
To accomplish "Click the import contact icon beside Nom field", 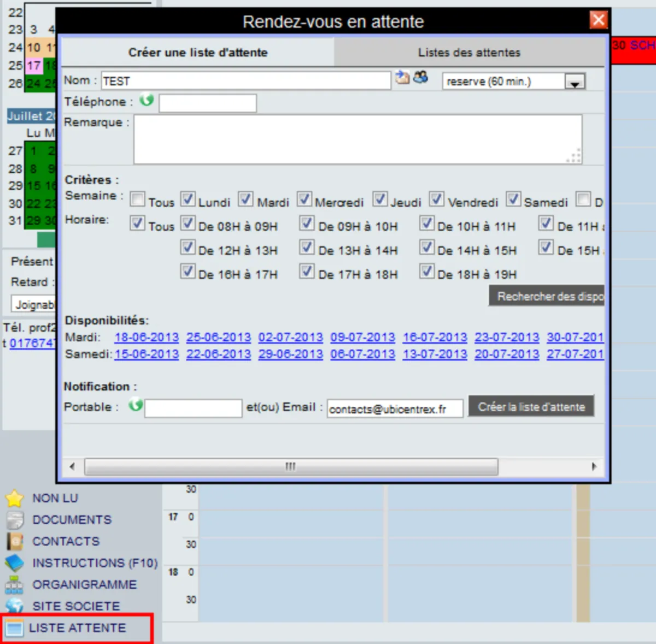I will pos(402,77).
